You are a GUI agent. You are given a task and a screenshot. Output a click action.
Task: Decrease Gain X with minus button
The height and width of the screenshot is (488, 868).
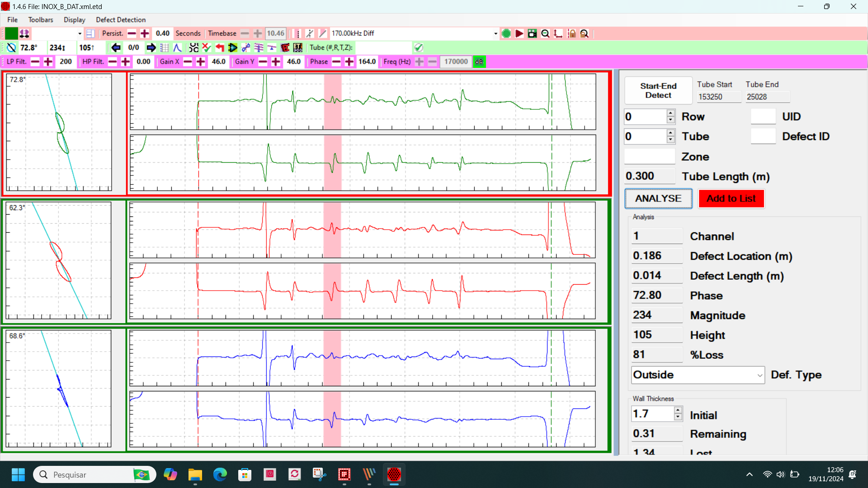[x=188, y=62]
